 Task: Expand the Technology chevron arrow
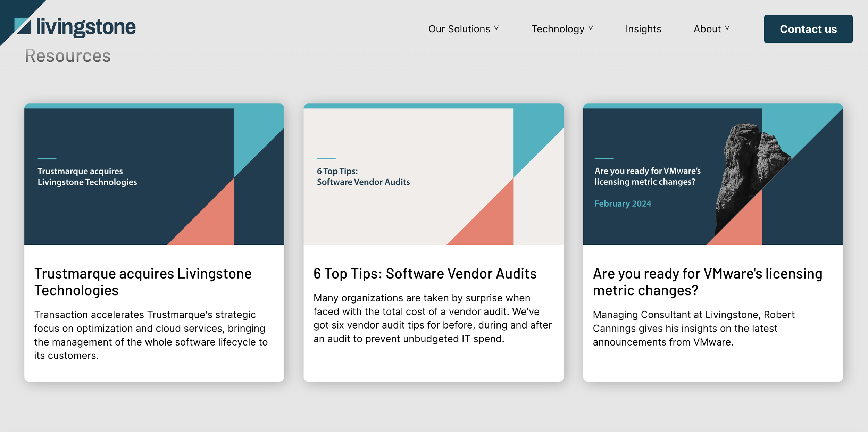click(x=591, y=28)
